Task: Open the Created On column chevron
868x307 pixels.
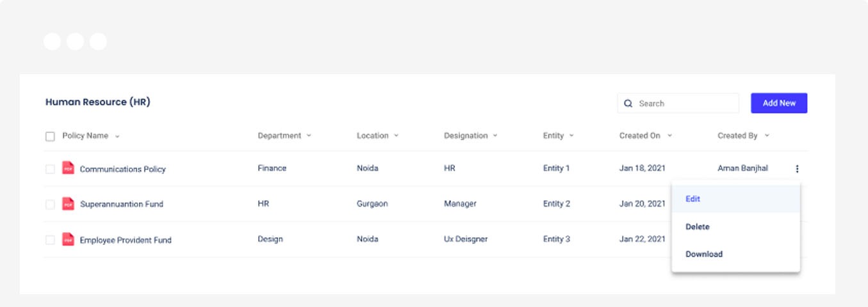Action: [669, 136]
